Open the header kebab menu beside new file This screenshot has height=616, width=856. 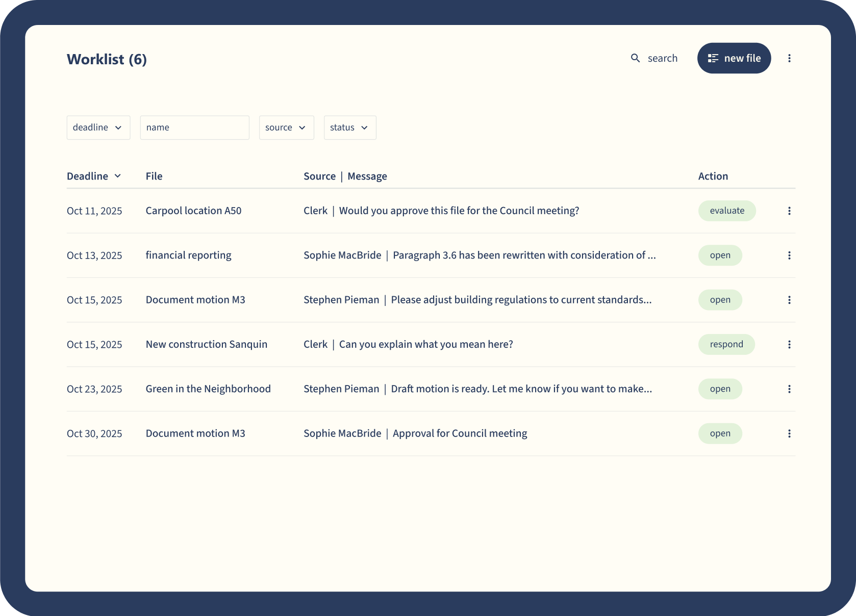pos(789,58)
